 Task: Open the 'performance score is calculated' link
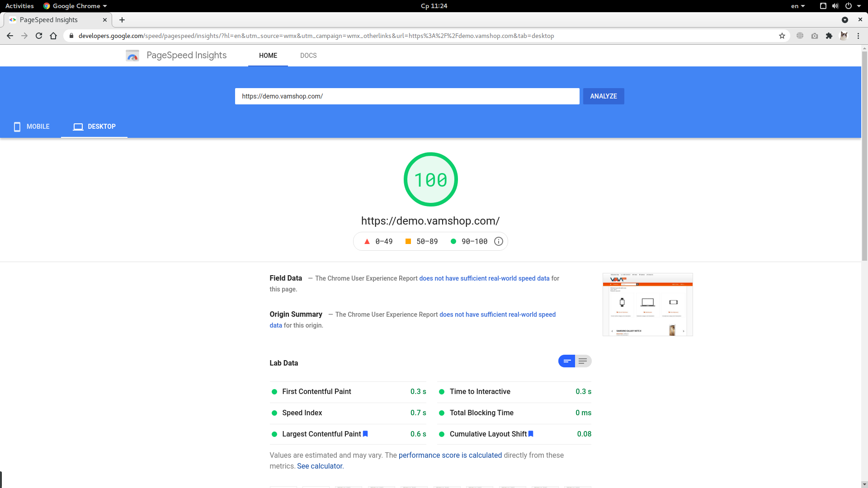tap(450, 455)
